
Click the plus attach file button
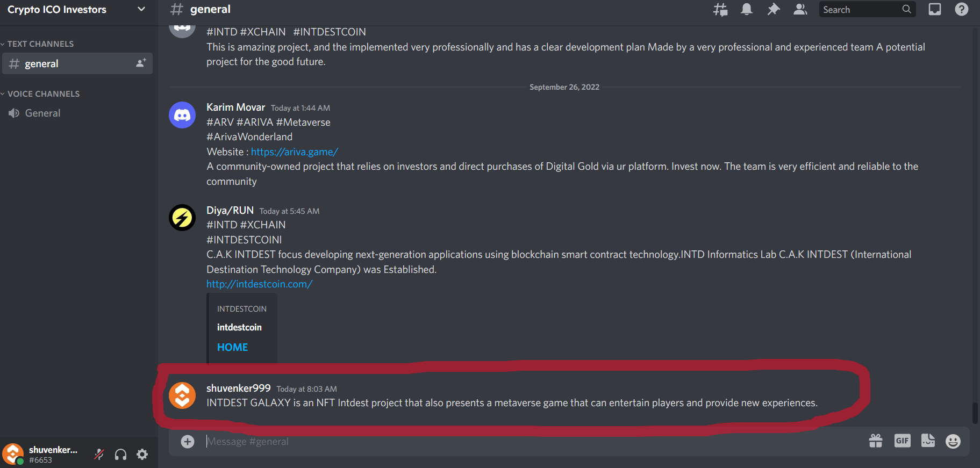click(x=188, y=442)
